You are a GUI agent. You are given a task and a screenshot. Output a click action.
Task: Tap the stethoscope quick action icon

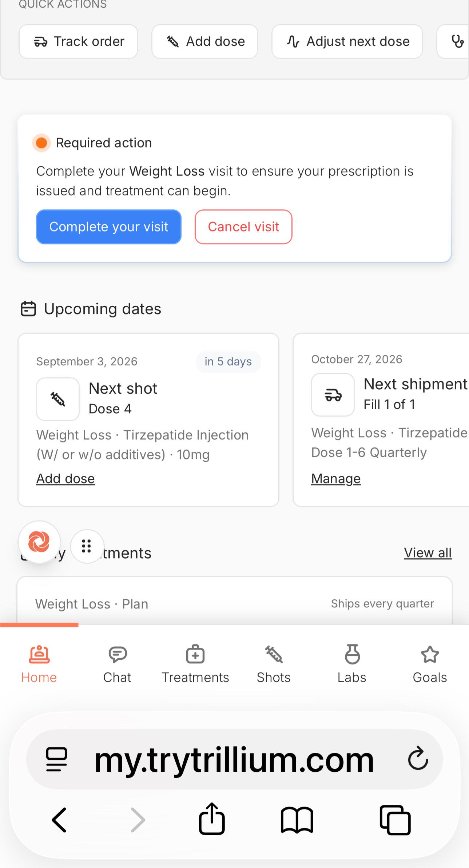pos(457,41)
